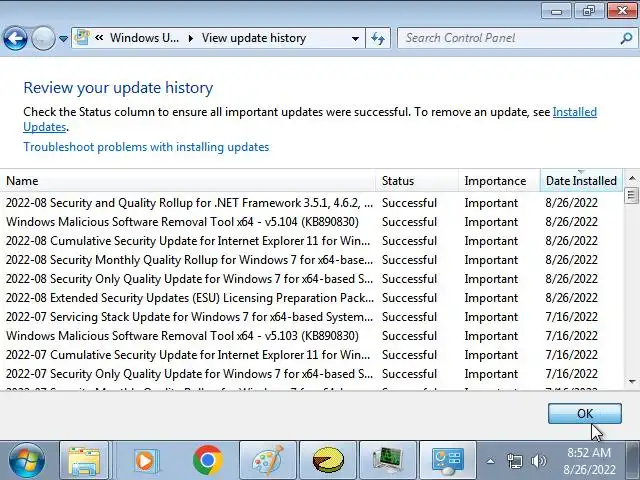This screenshot has width=640, height=480.
Task: Open Windows Explorer from the taskbar
Action: tap(84, 461)
